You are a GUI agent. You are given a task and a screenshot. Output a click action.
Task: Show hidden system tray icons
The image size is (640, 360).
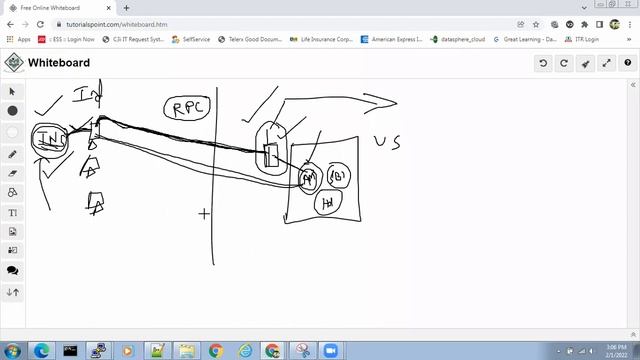(558, 351)
